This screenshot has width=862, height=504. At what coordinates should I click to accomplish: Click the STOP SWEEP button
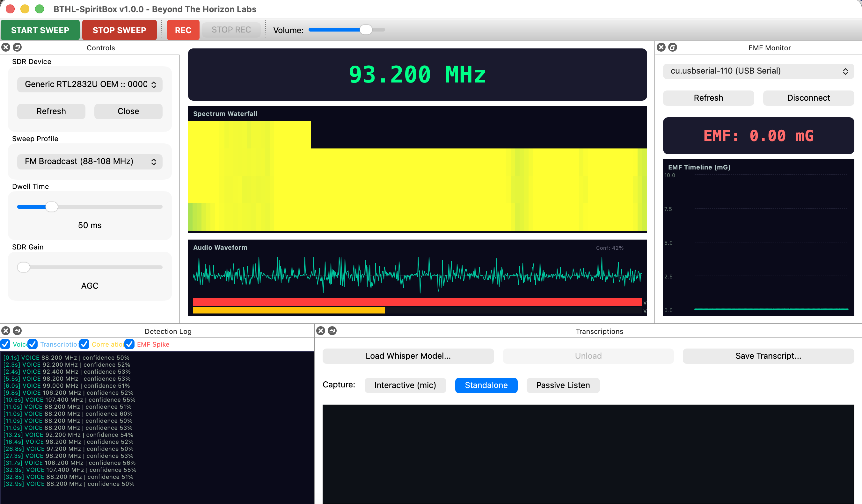click(119, 30)
